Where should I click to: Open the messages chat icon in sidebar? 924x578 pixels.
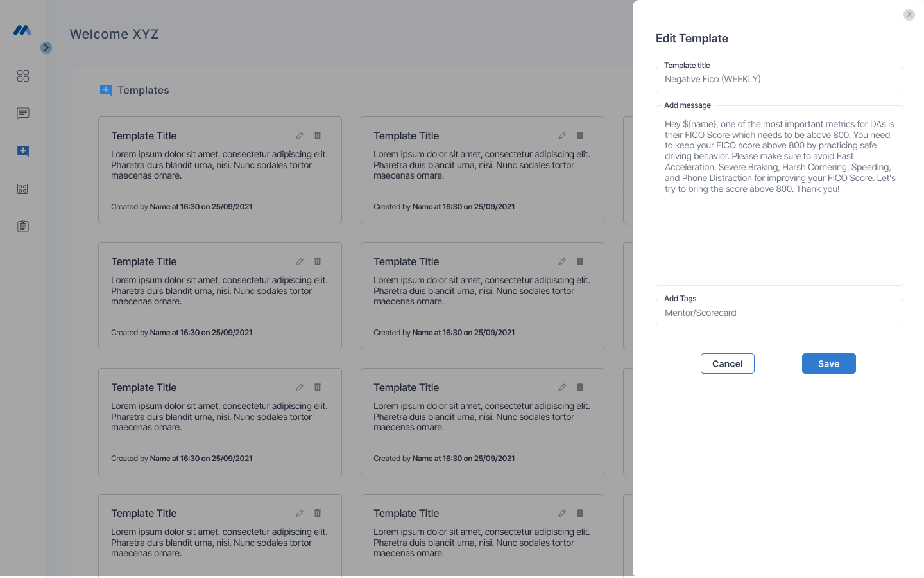tap(23, 114)
